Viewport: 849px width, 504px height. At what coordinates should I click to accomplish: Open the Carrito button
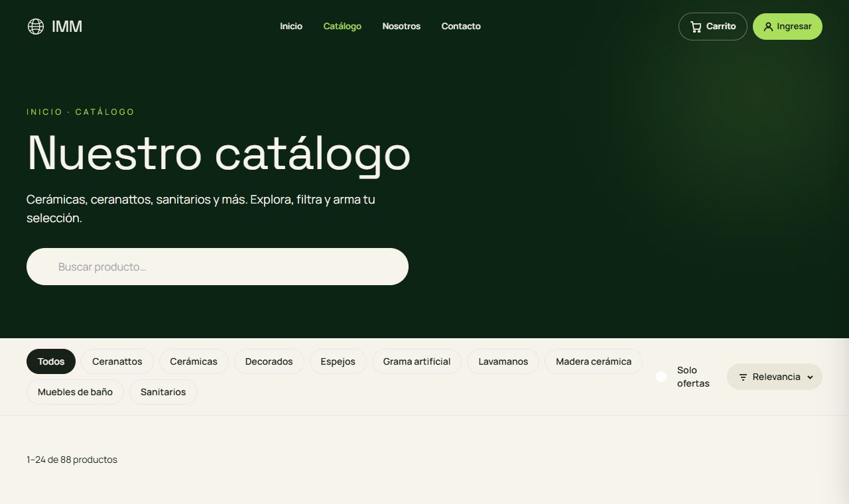click(x=713, y=27)
